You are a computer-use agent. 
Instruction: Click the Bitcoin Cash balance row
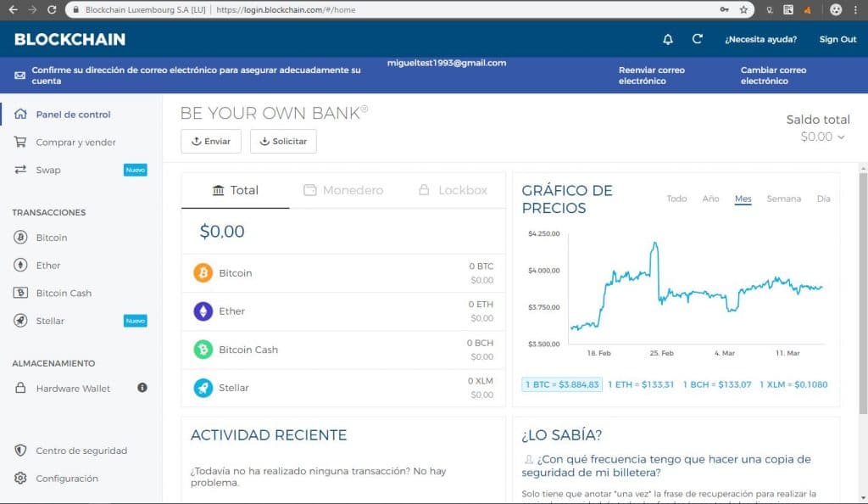pos(343,350)
